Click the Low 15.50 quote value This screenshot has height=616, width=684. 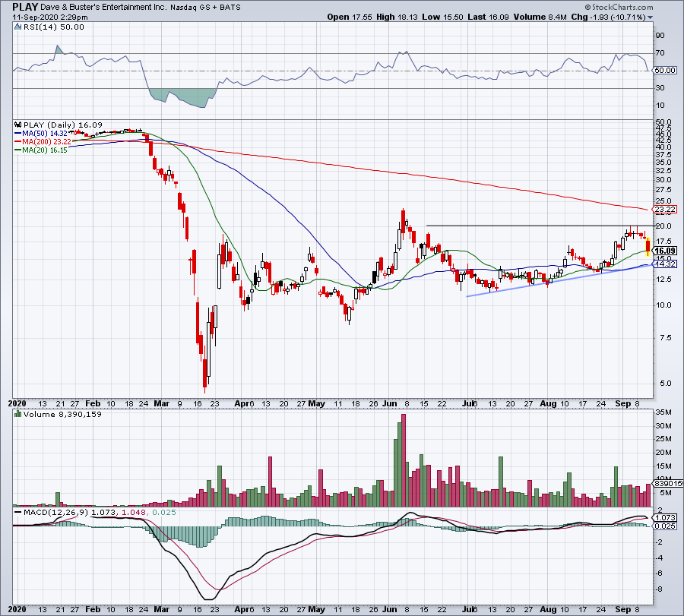pos(442,17)
